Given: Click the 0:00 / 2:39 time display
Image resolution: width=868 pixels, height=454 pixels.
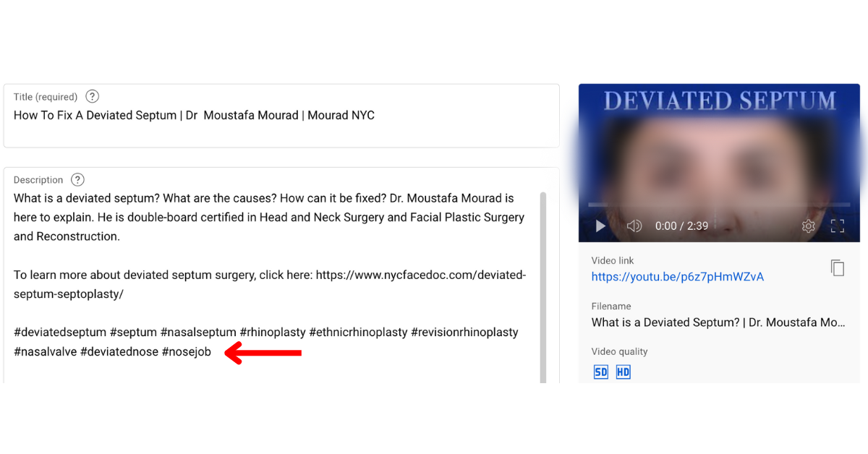Looking at the screenshot, I should click(681, 226).
